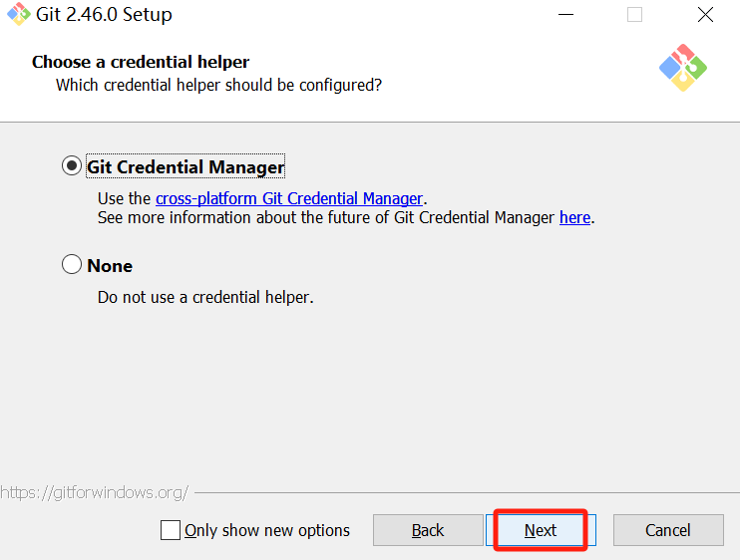The width and height of the screenshot is (740, 560).
Task: Open the cross-platform Git Credential Manager link
Action: tap(289, 198)
